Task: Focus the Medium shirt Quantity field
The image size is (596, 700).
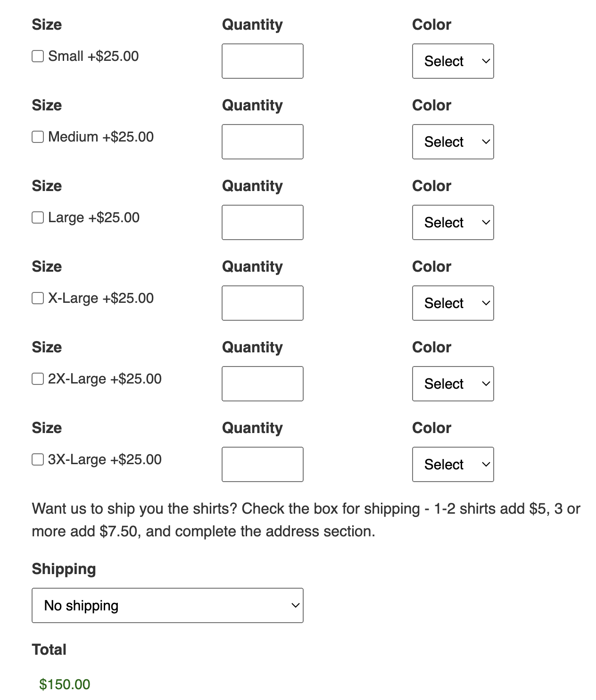Action: coord(262,142)
